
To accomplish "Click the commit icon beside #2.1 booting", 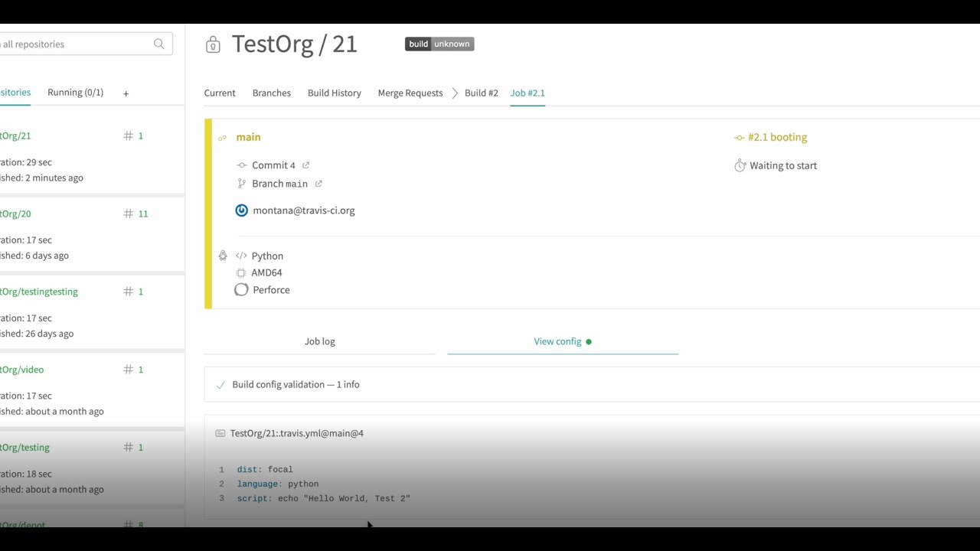I will coord(740,138).
